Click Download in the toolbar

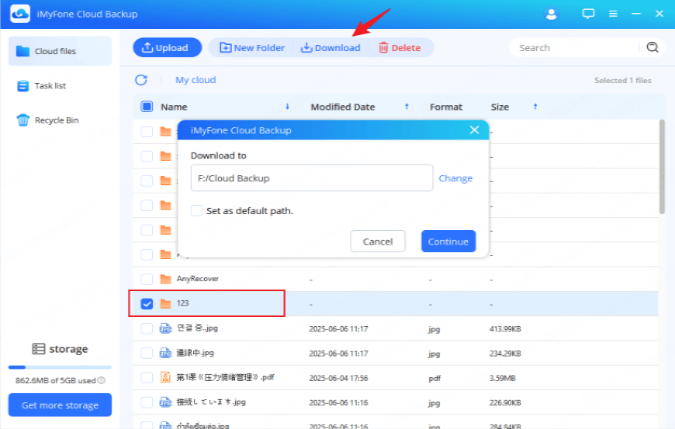pyautogui.click(x=330, y=48)
